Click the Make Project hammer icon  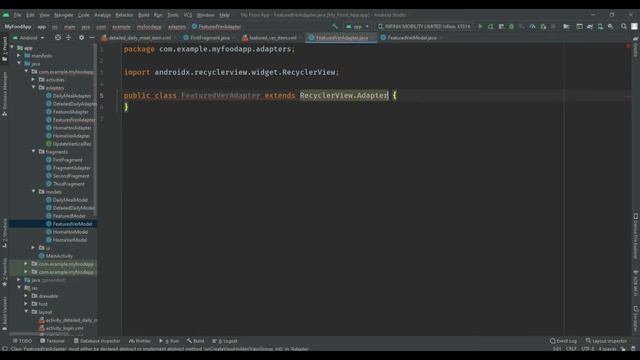(x=335, y=27)
